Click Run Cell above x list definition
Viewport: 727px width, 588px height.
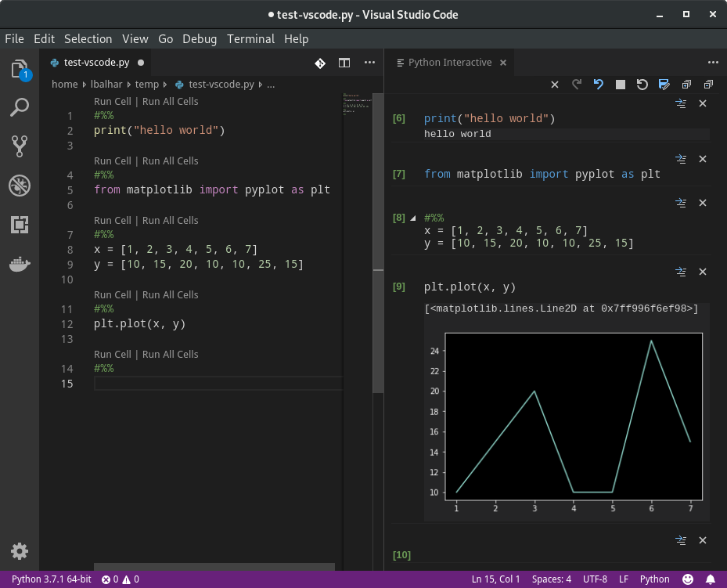tap(113, 220)
